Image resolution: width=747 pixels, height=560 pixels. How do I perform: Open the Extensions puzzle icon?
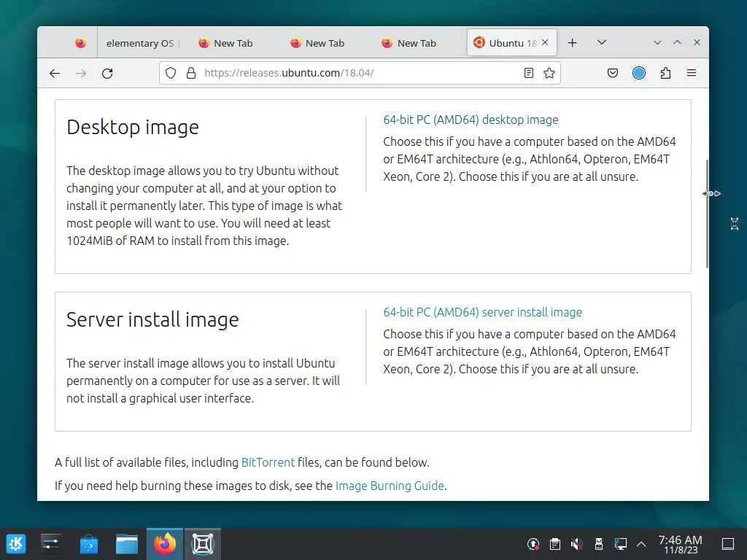click(x=665, y=73)
